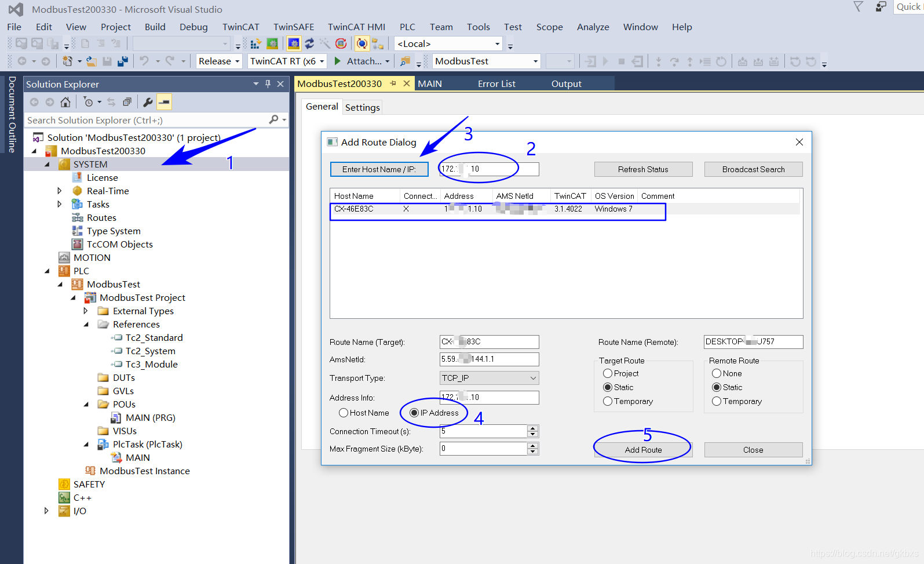Increase the Connection Timeout value

point(533,428)
